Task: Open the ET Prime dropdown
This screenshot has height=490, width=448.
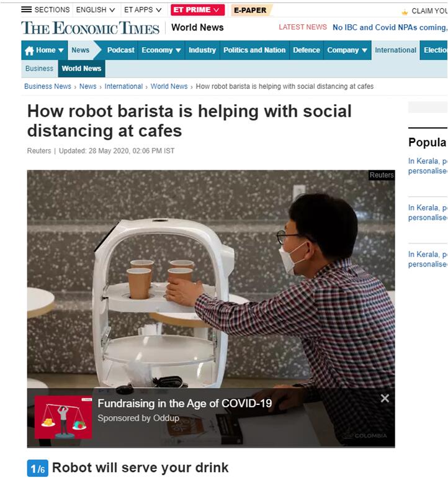Action: [197, 10]
